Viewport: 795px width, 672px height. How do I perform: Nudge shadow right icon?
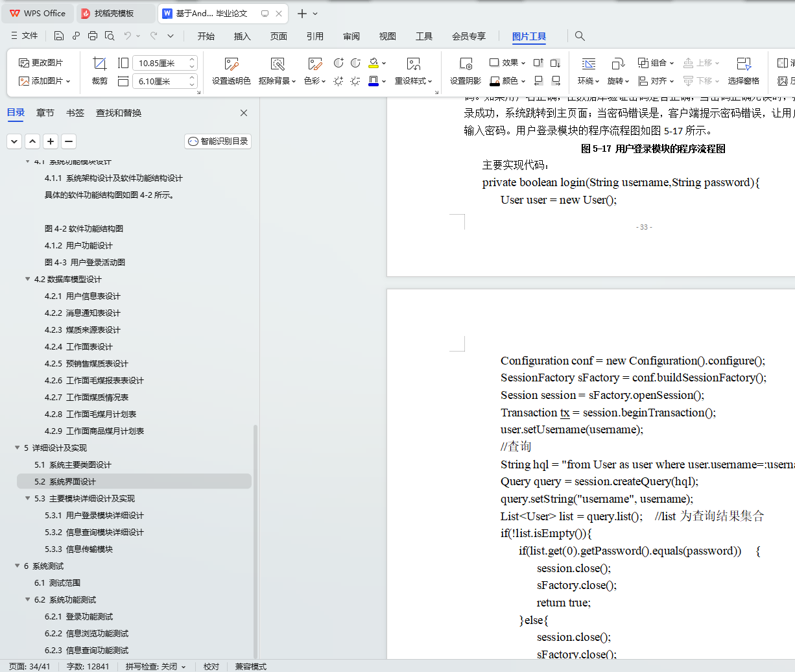point(556,81)
